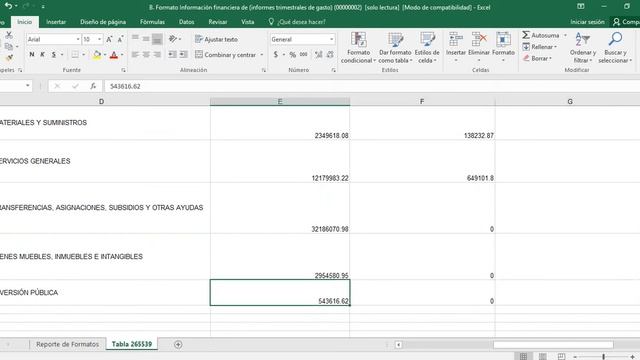640x360 pixels.
Task: Toggle underline (S) formatting
Action: click(53, 54)
